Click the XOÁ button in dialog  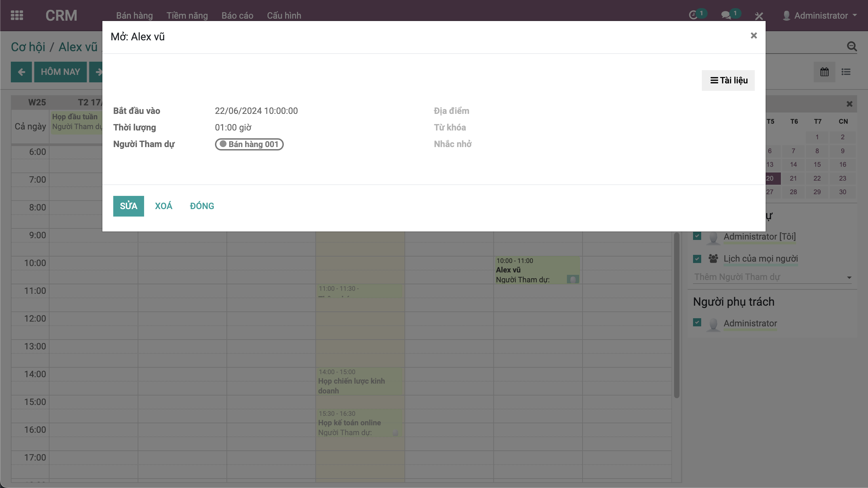click(163, 206)
